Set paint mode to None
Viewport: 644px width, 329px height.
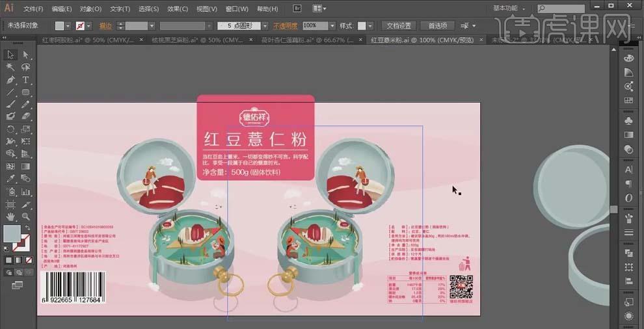(29, 260)
